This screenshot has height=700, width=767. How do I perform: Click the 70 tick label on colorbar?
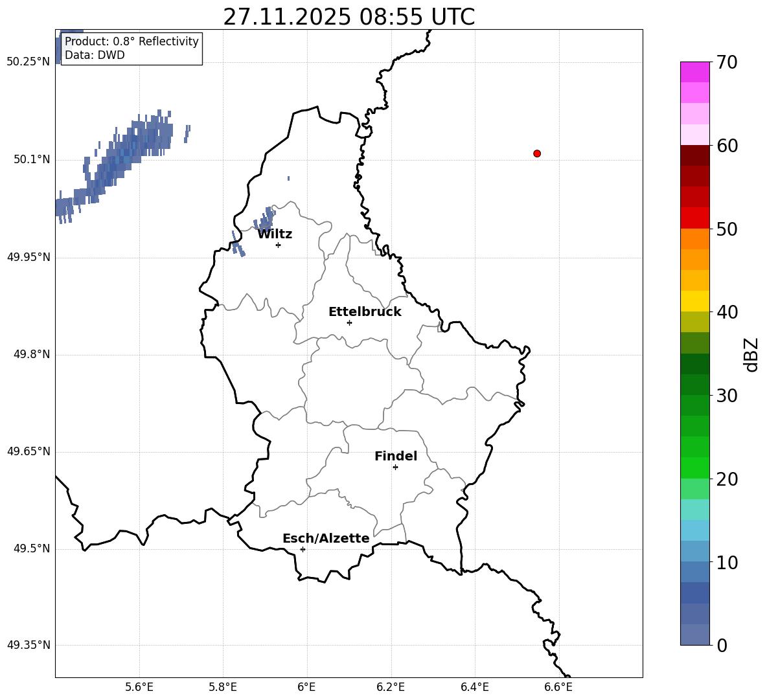pos(727,63)
